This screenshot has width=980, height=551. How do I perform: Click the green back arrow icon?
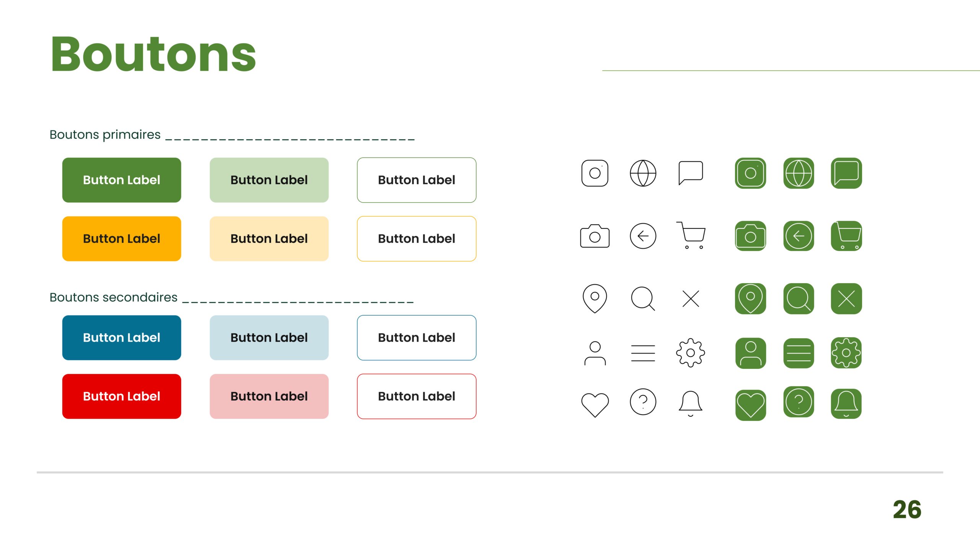798,236
